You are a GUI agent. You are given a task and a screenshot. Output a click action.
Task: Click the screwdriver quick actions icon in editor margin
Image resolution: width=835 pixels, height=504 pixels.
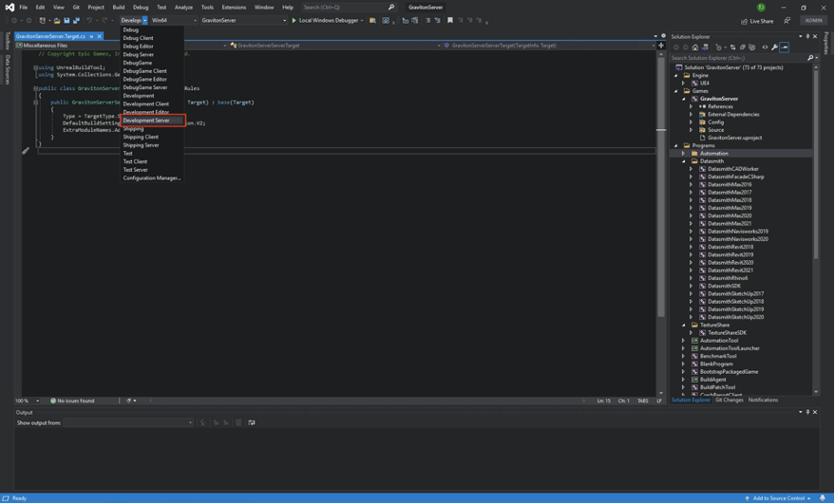(25, 151)
